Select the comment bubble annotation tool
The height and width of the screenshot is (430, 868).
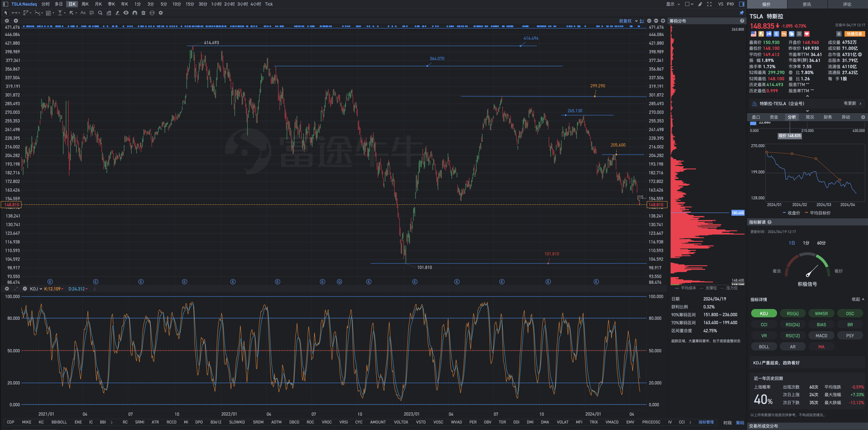92,13
